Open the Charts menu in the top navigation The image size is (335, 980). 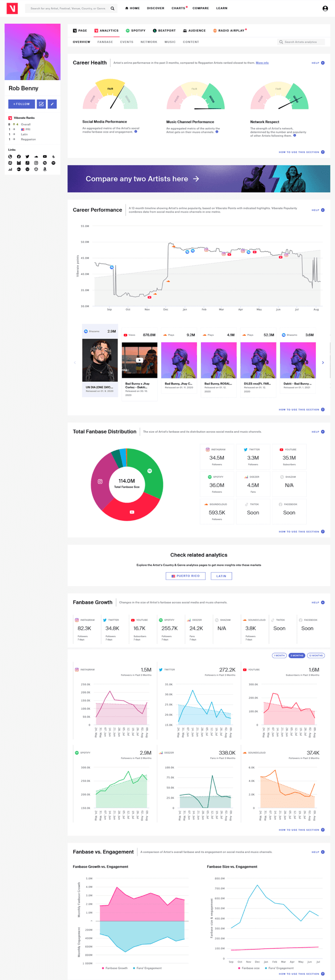tap(179, 8)
